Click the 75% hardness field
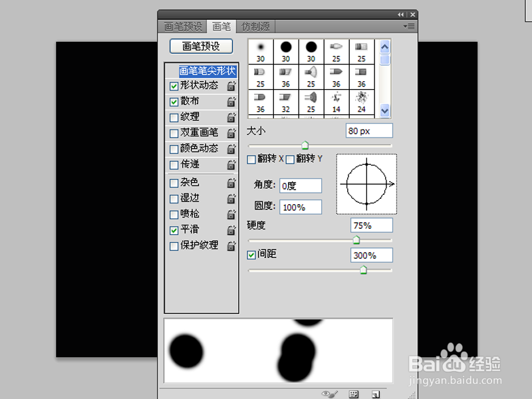Screen dimensions: 532x399 click(372, 225)
